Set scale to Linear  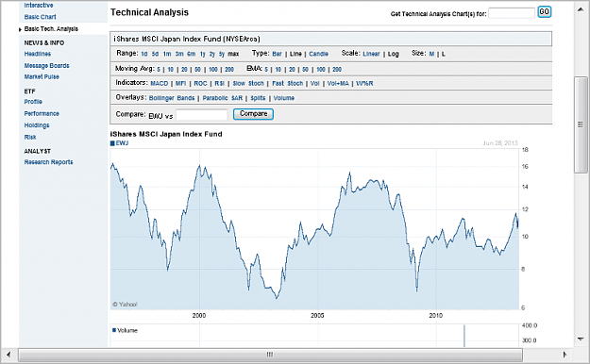tap(371, 54)
